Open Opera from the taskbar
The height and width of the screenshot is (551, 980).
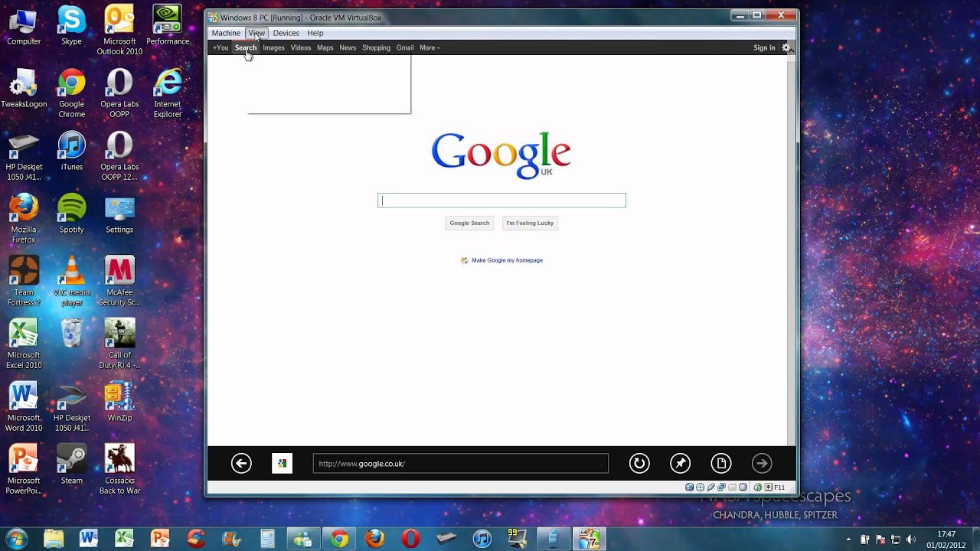click(x=411, y=539)
